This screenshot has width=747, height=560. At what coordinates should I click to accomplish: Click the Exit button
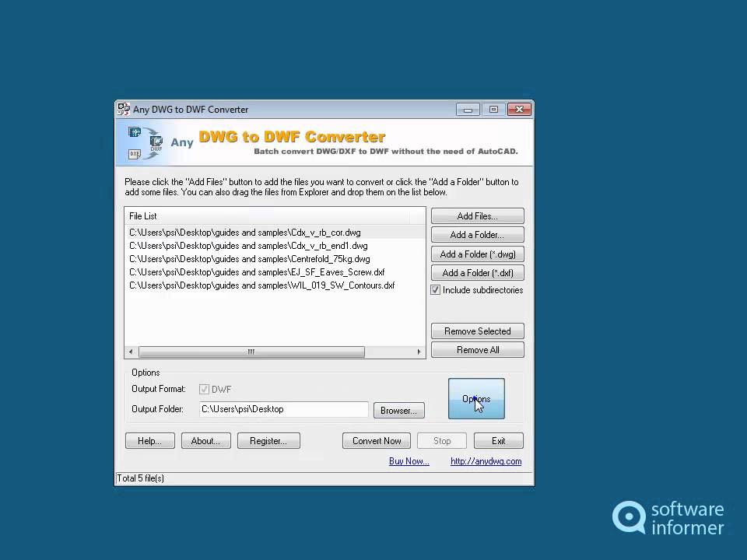pos(498,441)
